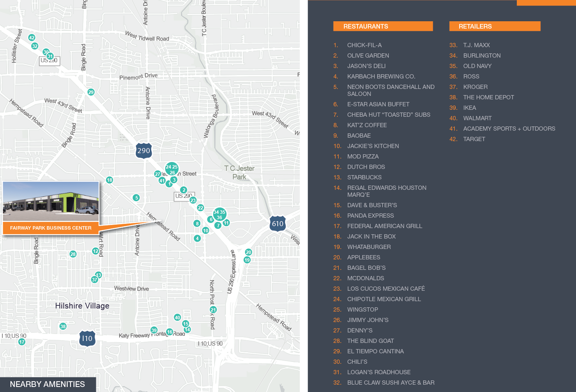Click the Fairway Park Business Center label

(x=51, y=228)
